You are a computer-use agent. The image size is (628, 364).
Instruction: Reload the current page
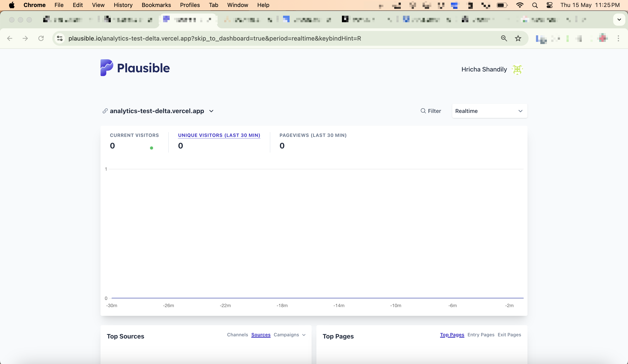41,38
